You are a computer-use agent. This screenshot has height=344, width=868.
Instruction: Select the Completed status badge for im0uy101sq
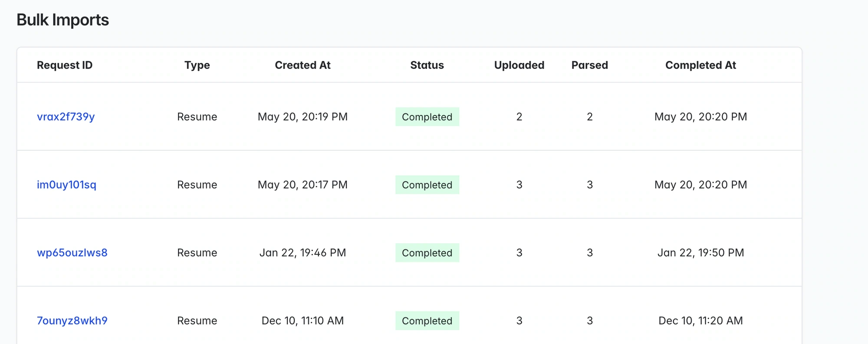click(427, 185)
